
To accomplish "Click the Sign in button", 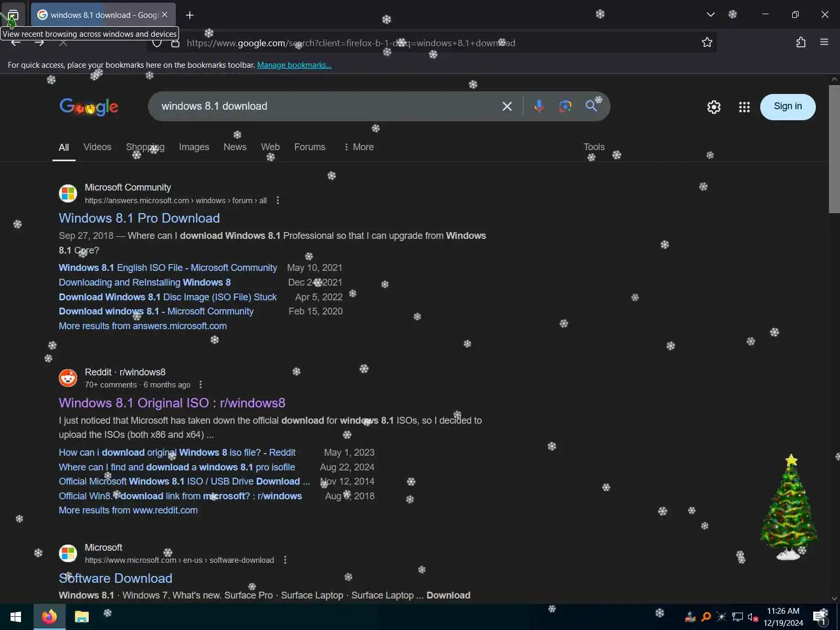I will pos(788,107).
